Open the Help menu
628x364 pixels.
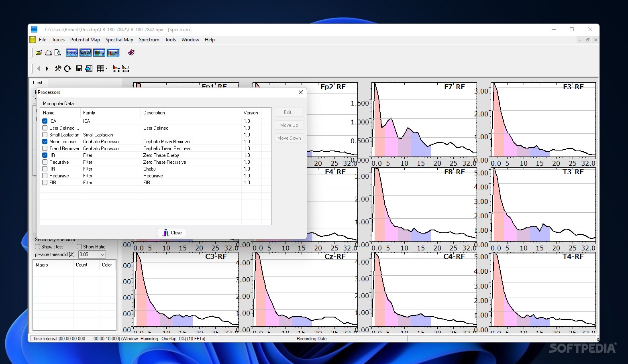[x=210, y=40]
